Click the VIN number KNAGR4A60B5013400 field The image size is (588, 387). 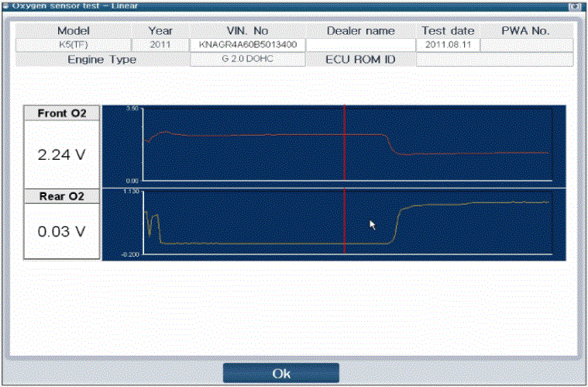[248, 45]
